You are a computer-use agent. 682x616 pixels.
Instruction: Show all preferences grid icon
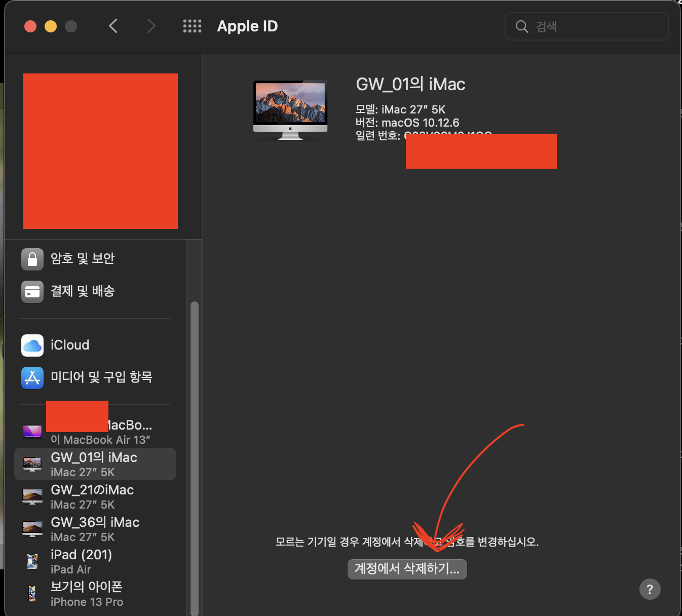tap(192, 26)
